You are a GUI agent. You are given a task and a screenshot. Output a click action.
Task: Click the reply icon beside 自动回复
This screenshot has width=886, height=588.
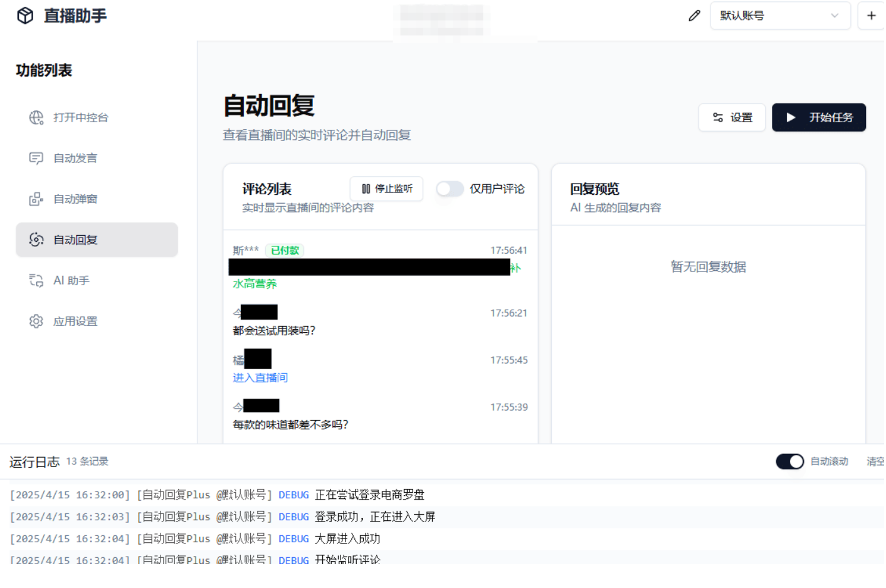coord(36,240)
